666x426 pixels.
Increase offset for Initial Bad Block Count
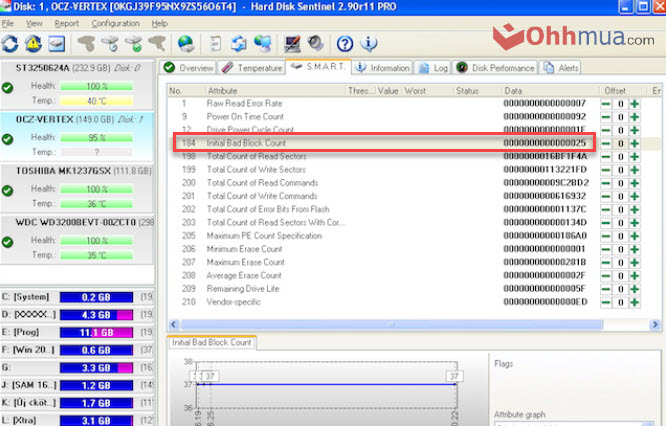[635, 144]
